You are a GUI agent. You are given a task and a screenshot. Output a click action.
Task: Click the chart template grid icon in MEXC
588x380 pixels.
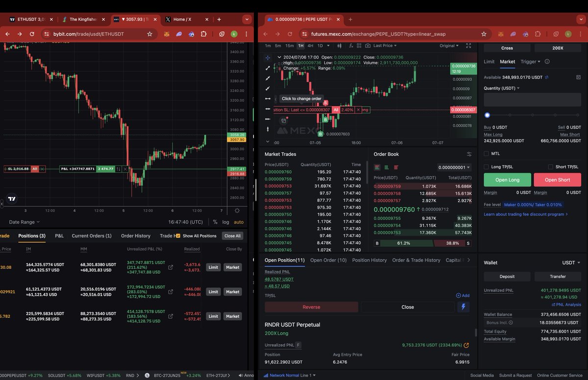point(359,46)
